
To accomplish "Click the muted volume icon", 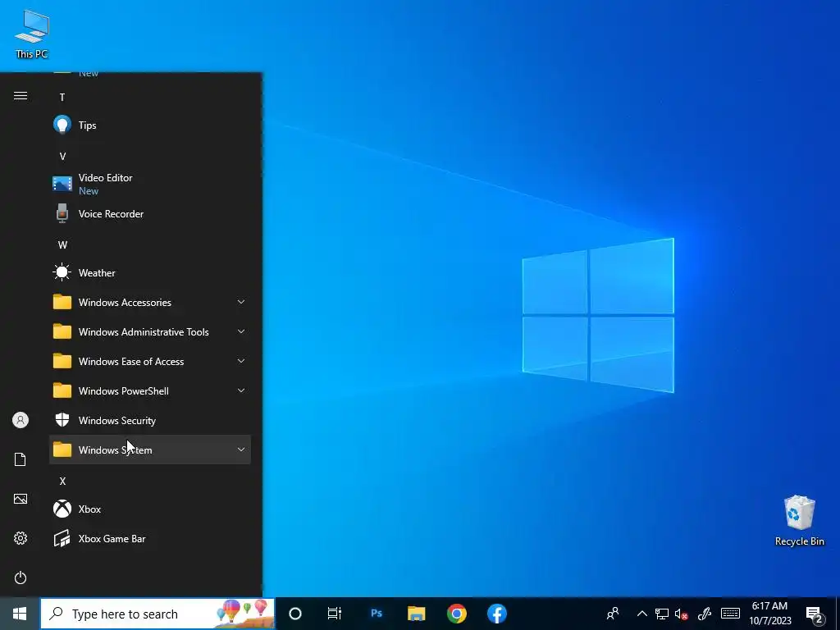I will pos(682,614).
